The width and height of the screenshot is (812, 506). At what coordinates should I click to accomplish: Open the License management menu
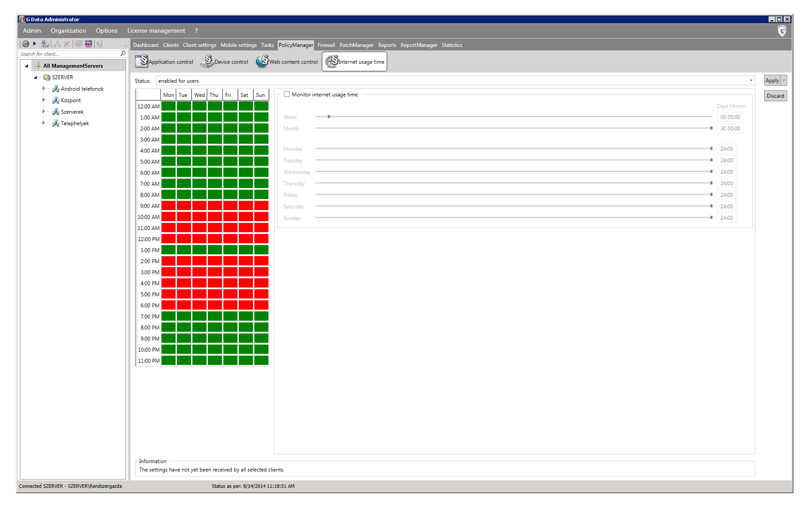pyautogui.click(x=156, y=31)
